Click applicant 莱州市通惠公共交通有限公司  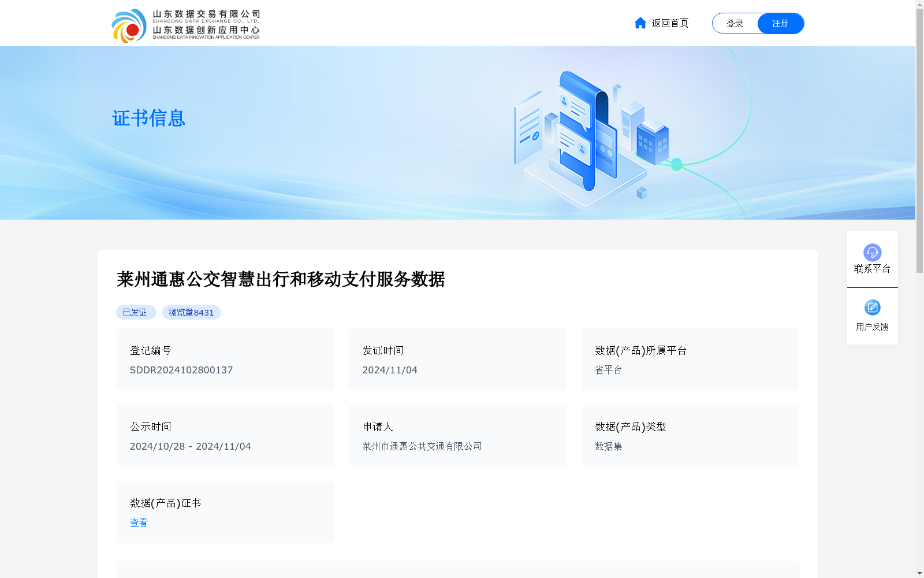(x=422, y=446)
